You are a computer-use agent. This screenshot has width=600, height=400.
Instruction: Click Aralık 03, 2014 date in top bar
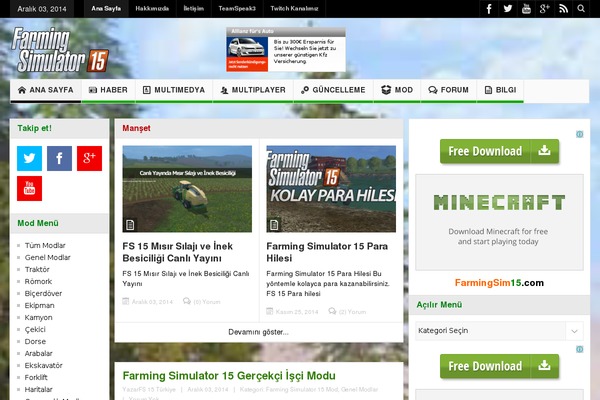[x=42, y=8]
